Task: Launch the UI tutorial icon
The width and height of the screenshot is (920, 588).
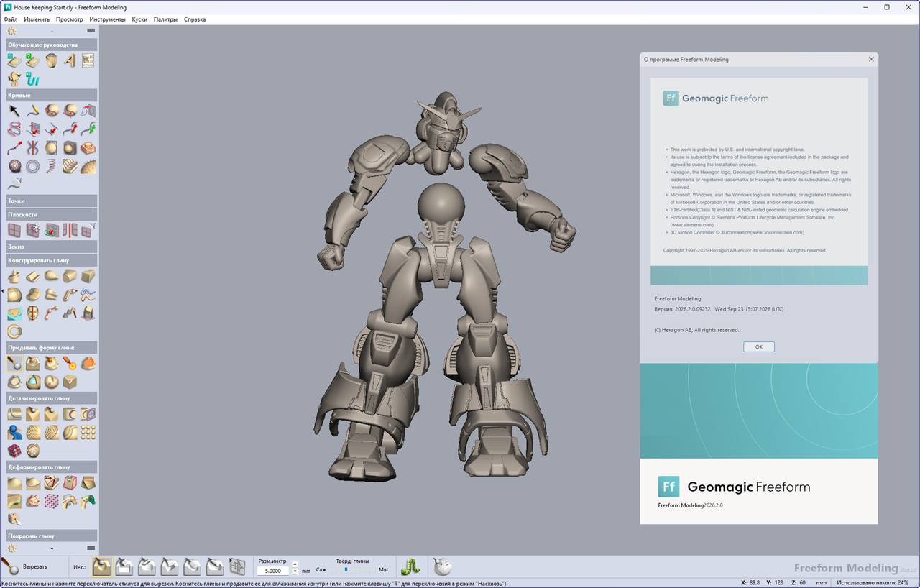Action: coord(33,79)
